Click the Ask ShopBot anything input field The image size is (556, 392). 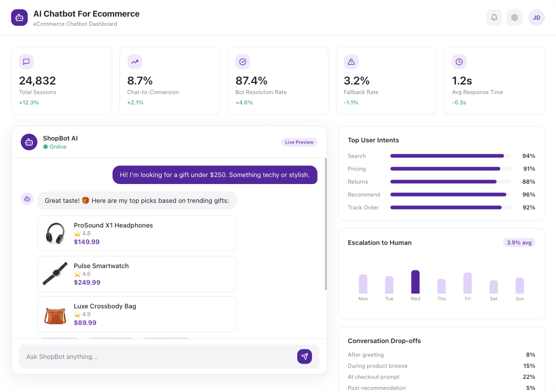coord(145,356)
